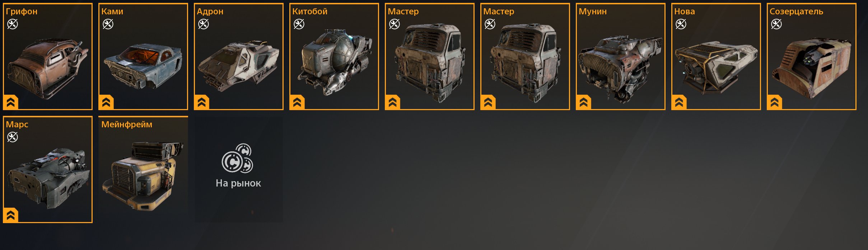Viewport: 868px width, 250px height.
Task: Click the Адрон card title
Action: point(210,11)
